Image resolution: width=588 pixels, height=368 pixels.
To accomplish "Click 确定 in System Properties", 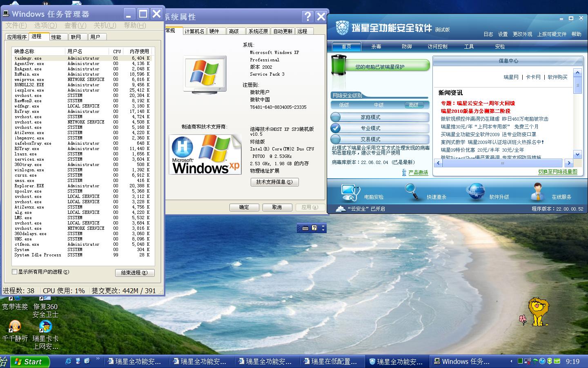I will tap(244, 207).
